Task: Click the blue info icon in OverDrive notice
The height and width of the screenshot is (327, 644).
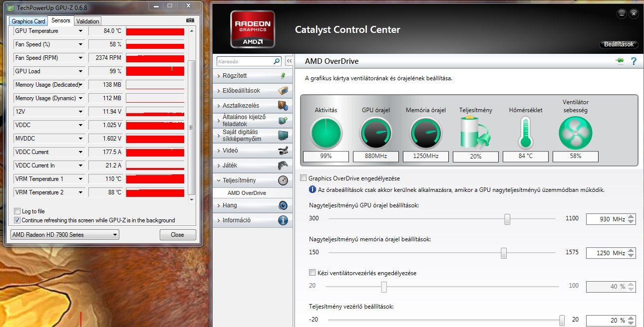Action: click(313, 190)
